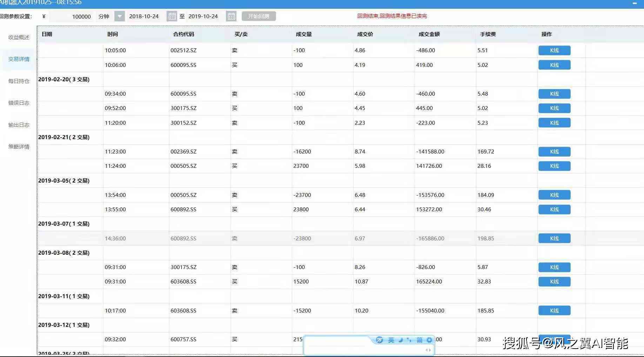Select the 2019-03-12( 1 交易) group row

pos(340,325)
